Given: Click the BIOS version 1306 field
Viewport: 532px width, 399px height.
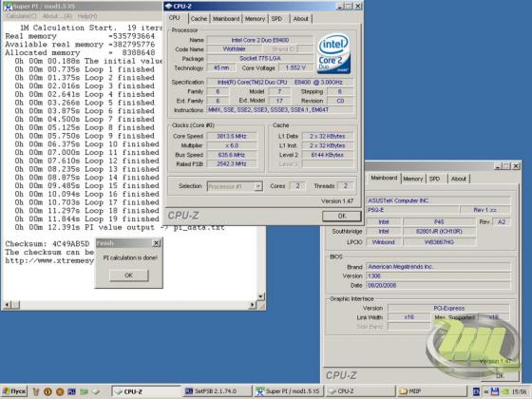Looking at the screenshot, I should pos(438,275).
